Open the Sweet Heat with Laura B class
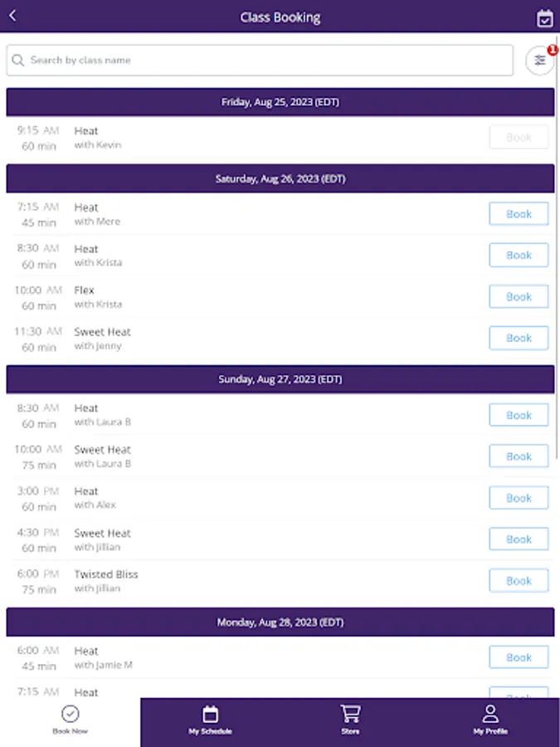The image size is (560, 747). 102,456
